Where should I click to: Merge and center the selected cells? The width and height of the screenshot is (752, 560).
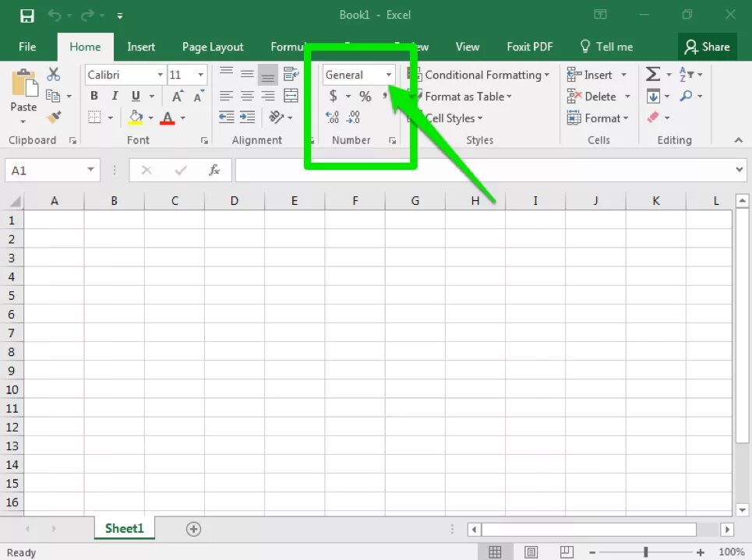click(291, 96)
